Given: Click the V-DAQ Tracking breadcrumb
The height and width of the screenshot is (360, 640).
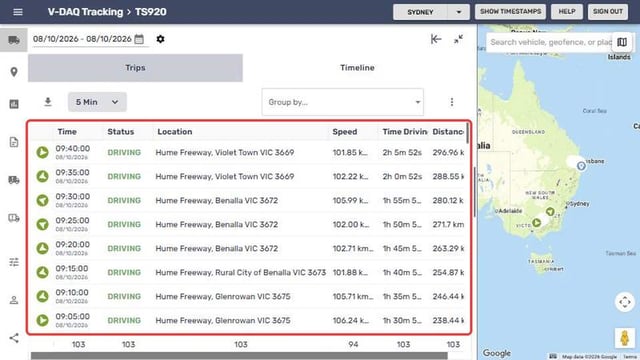Looking at the screenshot, I should 85,12.
